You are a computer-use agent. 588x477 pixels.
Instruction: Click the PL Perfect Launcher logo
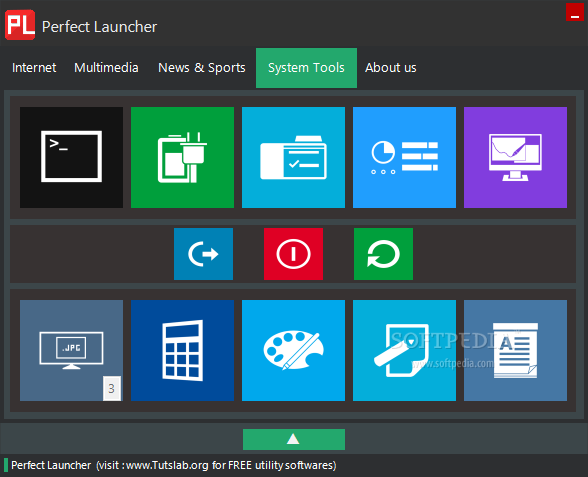click(x=20, y=25)
